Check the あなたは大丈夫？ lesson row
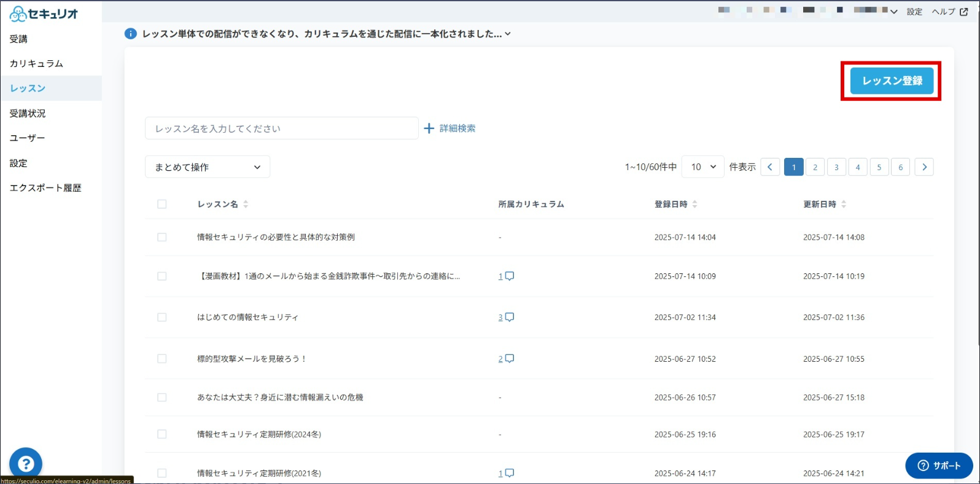This screenshot has width=980, height=484. (162, 397)
